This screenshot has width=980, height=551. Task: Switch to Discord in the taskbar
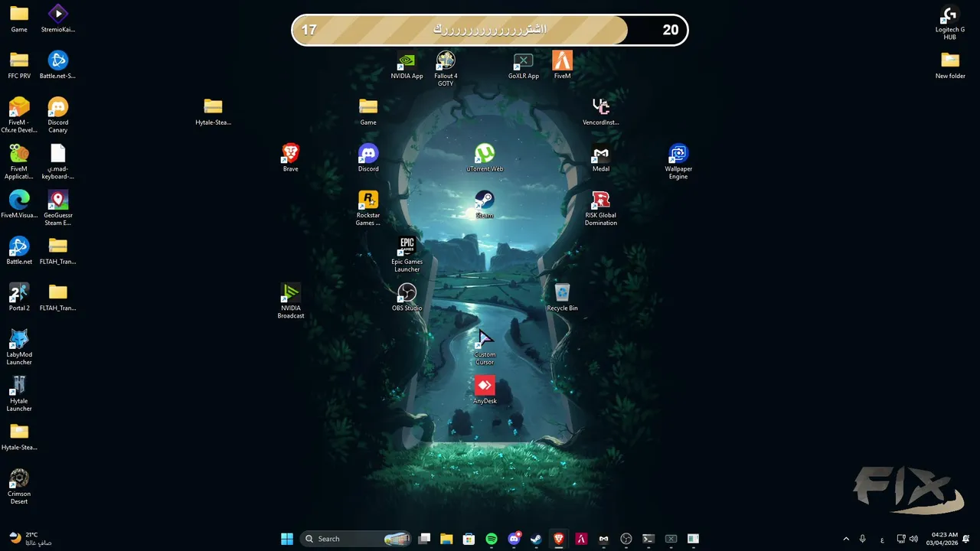[514, 539]
